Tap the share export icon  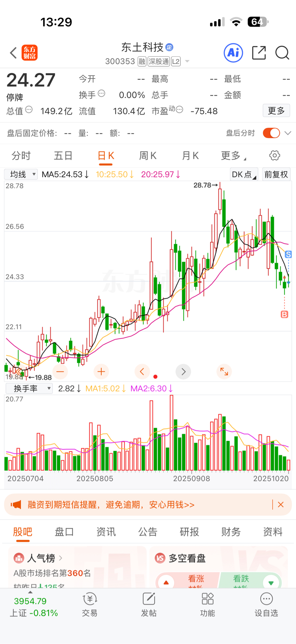point(259,52)
